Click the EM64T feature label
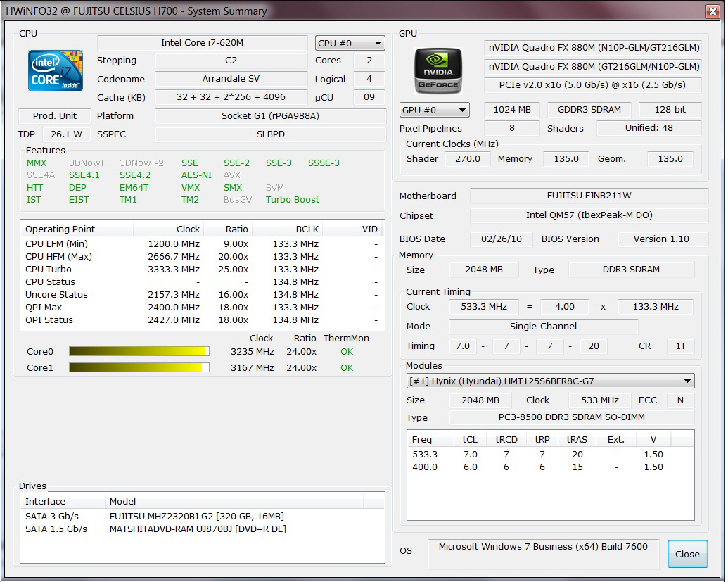Viewport: 728px width, 582px height. (134, 188)
